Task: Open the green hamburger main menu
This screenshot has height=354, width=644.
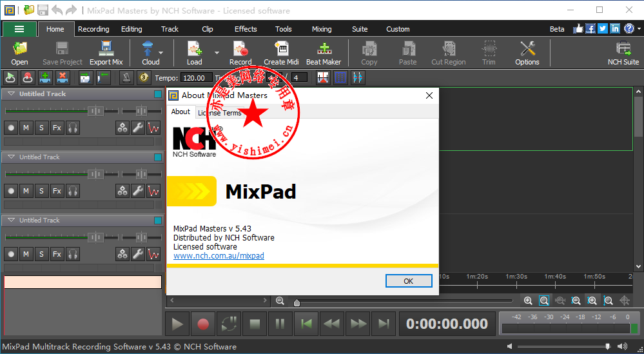Action: point(19,29)
